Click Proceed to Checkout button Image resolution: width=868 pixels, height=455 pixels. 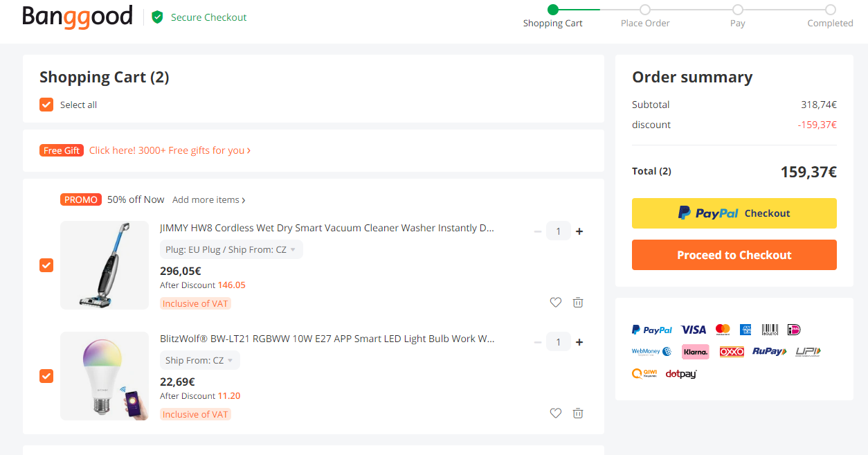tap(734, 255)
